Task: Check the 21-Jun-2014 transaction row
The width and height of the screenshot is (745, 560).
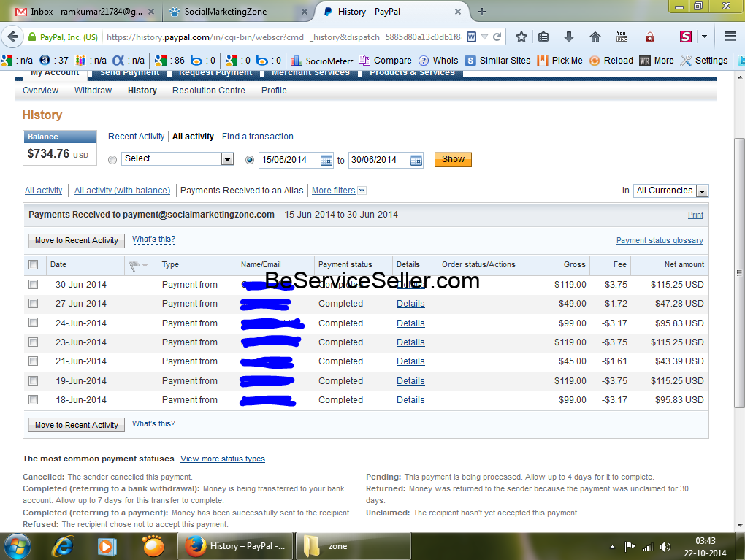Action: pos(34,361)
